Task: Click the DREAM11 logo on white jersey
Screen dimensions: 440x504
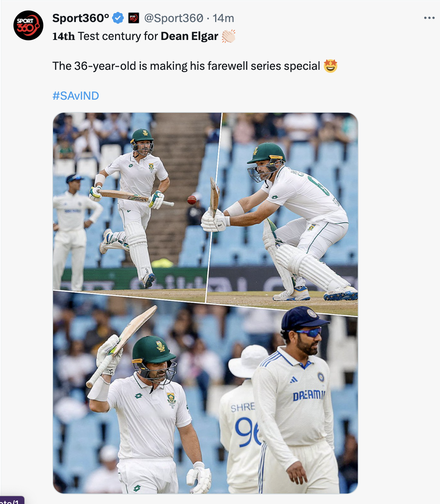Action: 309,395
